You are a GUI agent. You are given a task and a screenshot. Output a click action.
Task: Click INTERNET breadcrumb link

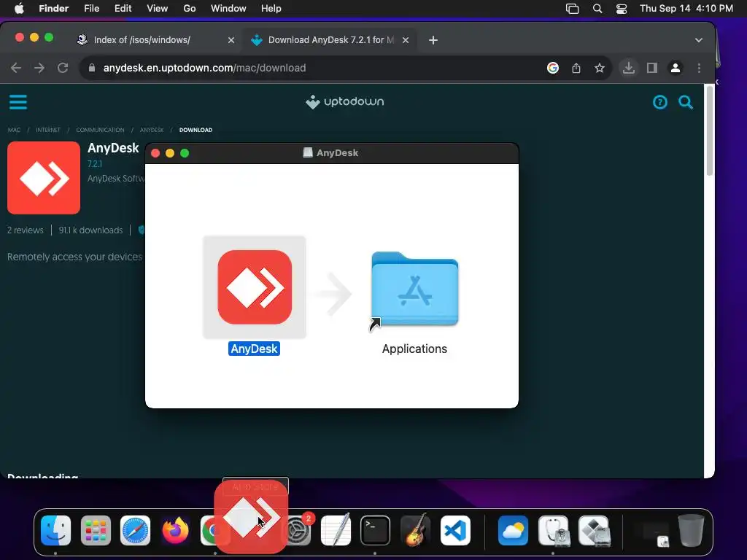click(x=48, y=130)
